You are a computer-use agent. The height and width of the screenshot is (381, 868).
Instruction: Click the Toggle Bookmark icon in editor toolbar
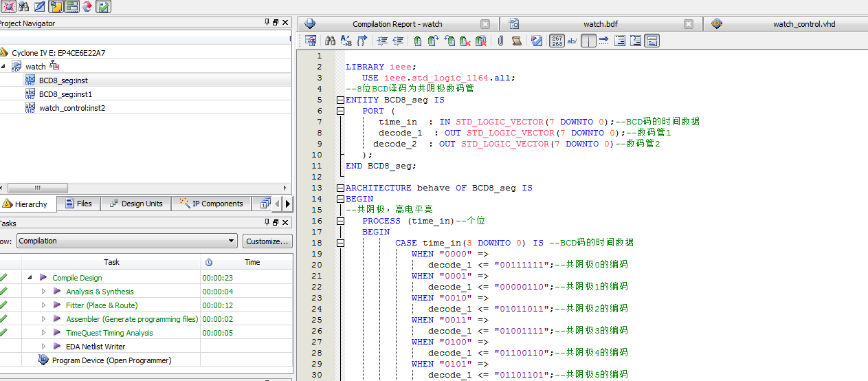417,41
